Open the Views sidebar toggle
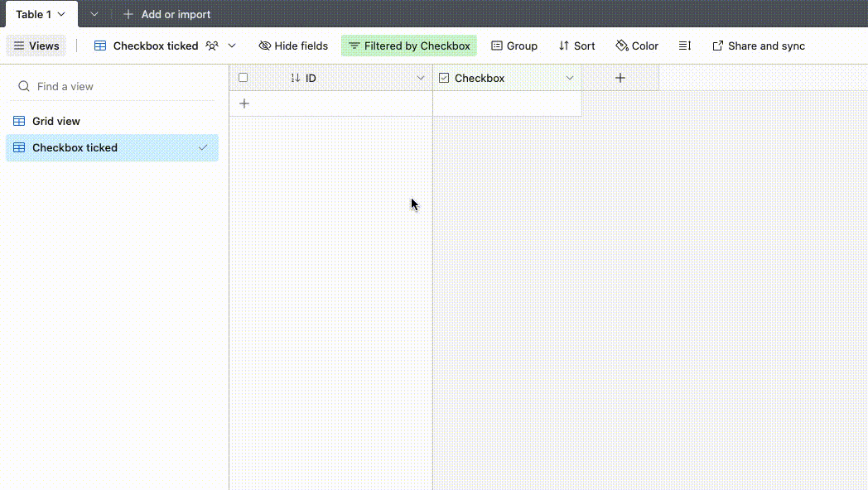The image size is (868, 490). (36, 46)
